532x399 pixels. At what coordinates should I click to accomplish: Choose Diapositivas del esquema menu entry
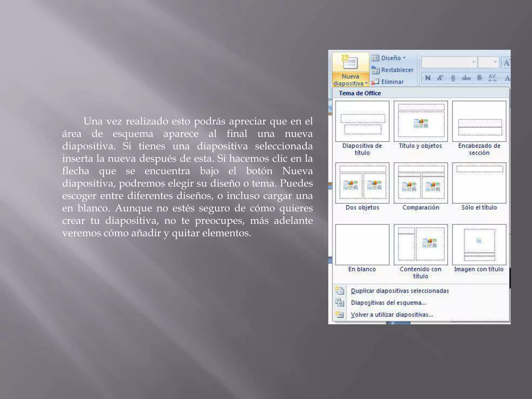[388, 303]
